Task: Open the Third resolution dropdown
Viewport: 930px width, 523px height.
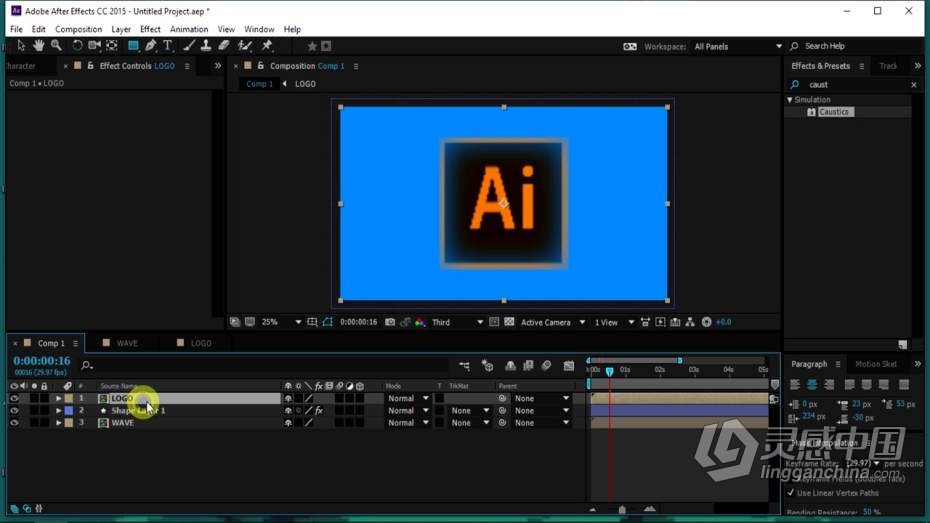Action: pos(457,322)
